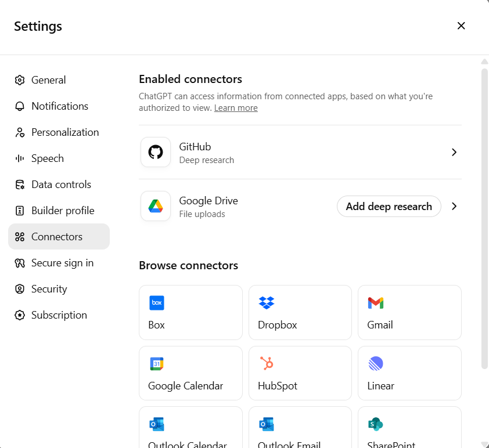Switch to the Personalization tab
This screenshot has height=448, width=489.
coord(59,132)
